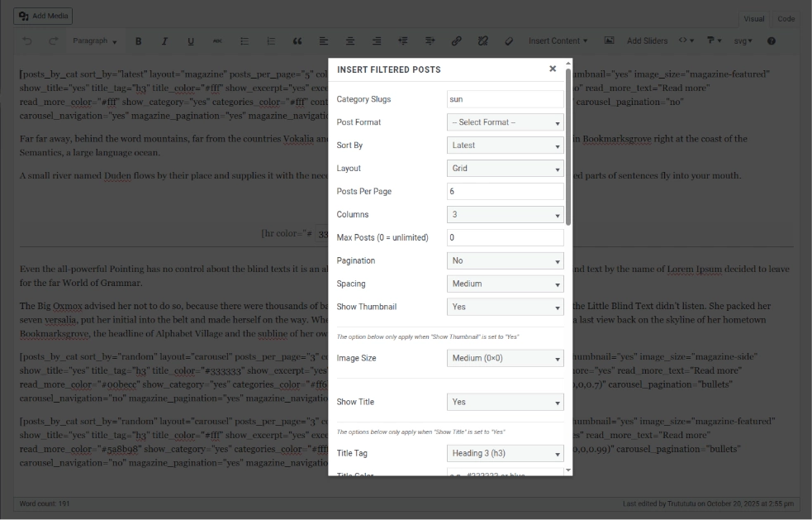
Task: Open the editor help icon
Action: click(x=771, y=41)
